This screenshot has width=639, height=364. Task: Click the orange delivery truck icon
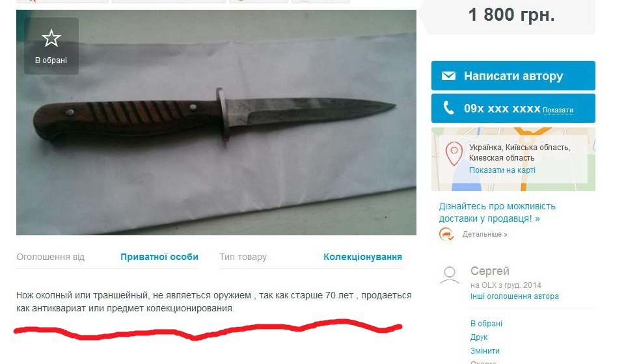[446, 234]
